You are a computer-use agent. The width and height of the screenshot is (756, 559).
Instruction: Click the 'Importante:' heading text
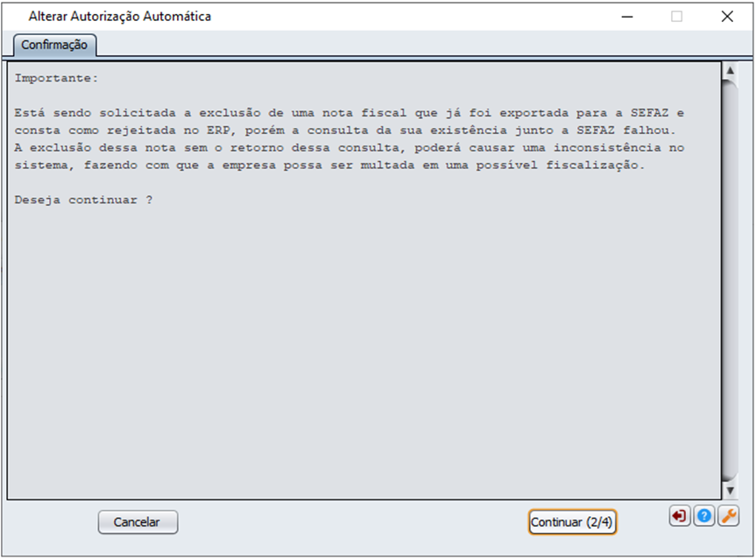tap(56, 78)
